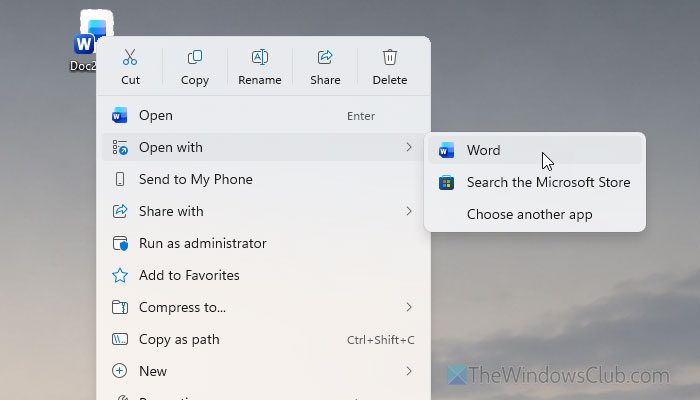Select Copy as path entry
The height and width of the screenshot is (400, 700).
click(263, 339)
